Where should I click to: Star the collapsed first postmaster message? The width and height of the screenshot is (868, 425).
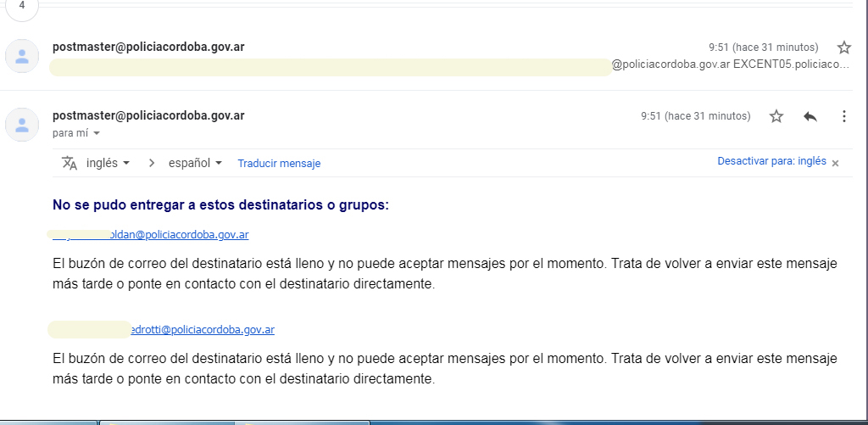pyautogui.click(x=843, y=48)
